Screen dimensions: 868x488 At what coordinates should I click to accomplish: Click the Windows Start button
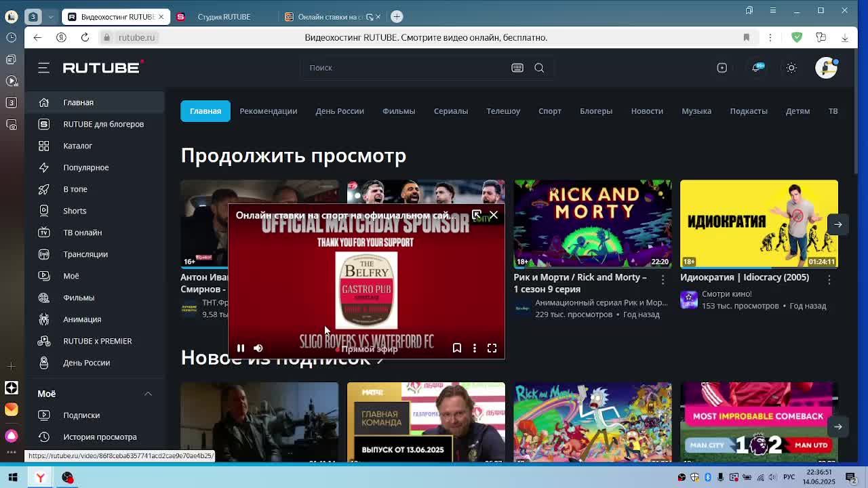coord(13,477)
